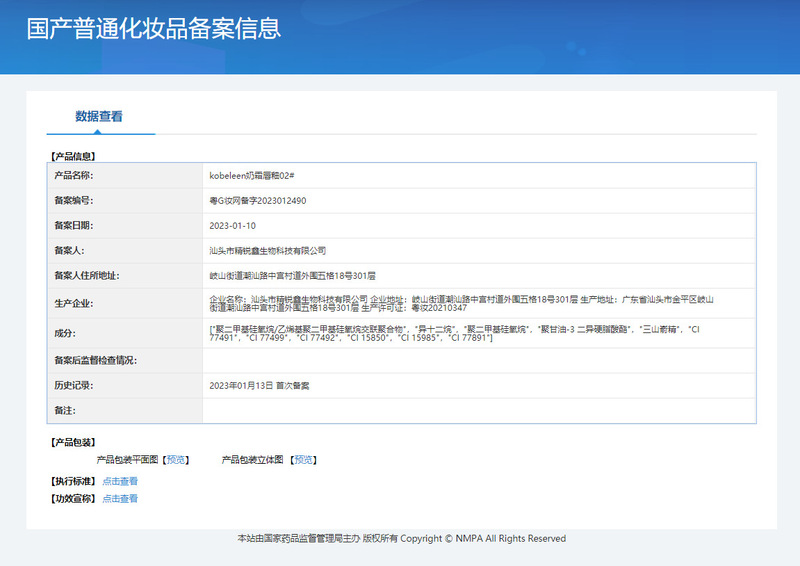
Task: Click the empty 备案后监督检查情况 value cell
Action: (x=478, y=360)
